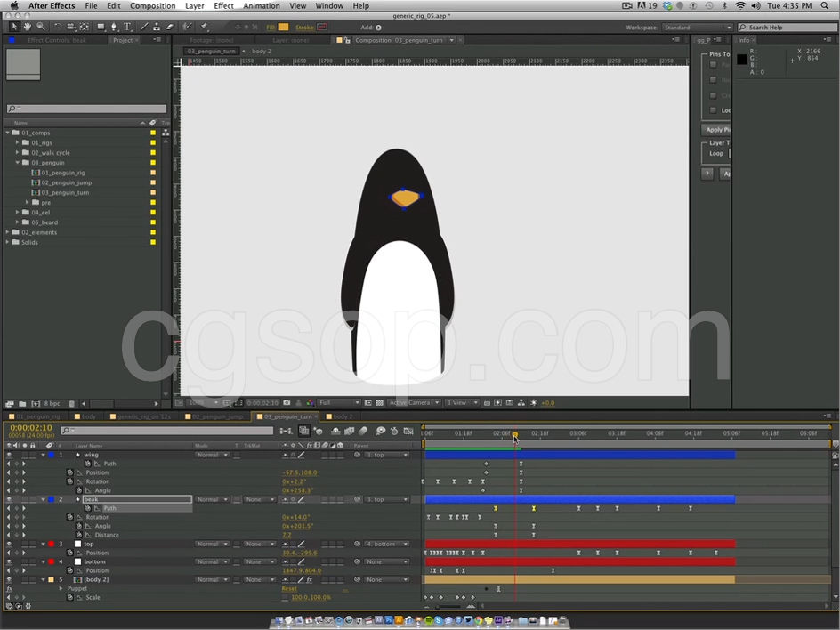Toggle stopwatch for body 2 Scale property
The width and height of the screenshot is (840, 630).
coord(69,597)
